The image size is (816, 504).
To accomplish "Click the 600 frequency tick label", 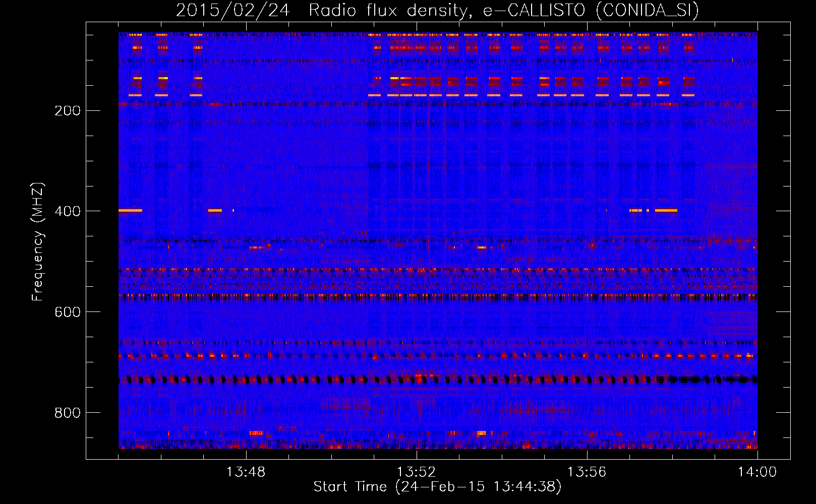I will pyautogui.click(x=68, y=312).
